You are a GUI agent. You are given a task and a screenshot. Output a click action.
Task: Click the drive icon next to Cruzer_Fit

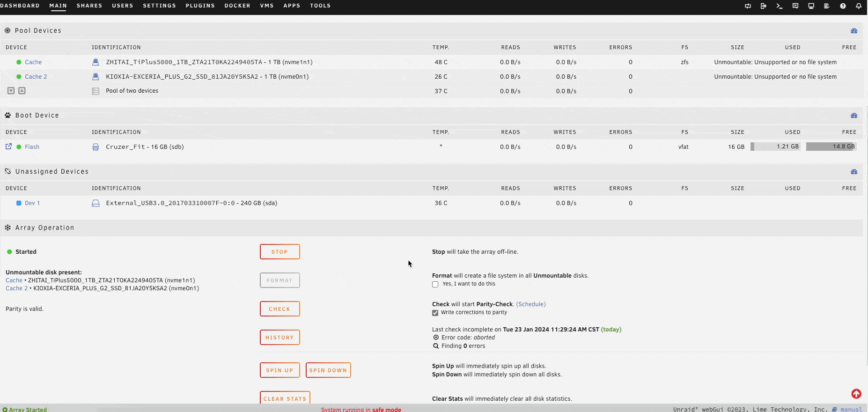click(x=96, y=147)
